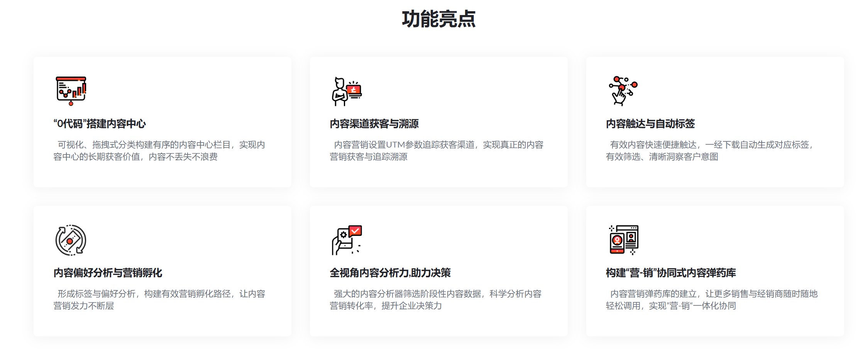Click the hand holding phone checkmark icon
Image resolution: width=868 pixels, height=358 pixels.
tap(347, 240)
